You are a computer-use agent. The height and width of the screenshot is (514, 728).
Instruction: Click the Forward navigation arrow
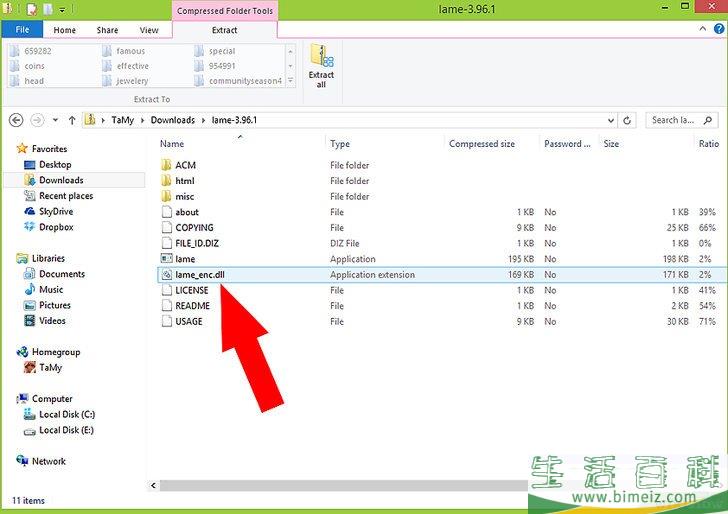click(37, 120)
